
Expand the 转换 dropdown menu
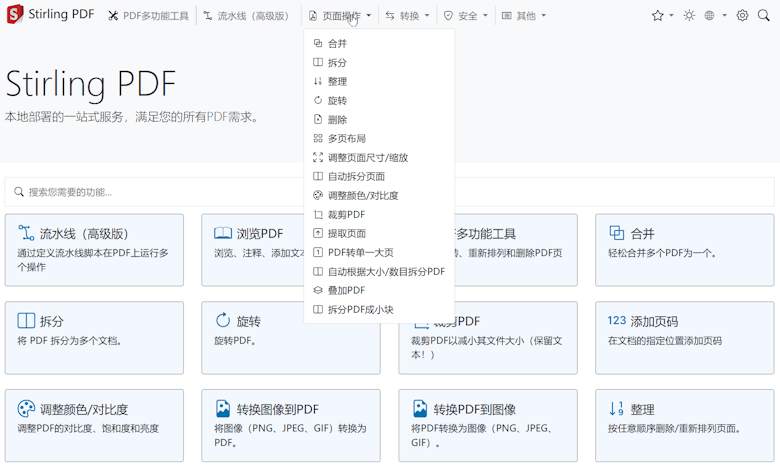click(407, 16)
